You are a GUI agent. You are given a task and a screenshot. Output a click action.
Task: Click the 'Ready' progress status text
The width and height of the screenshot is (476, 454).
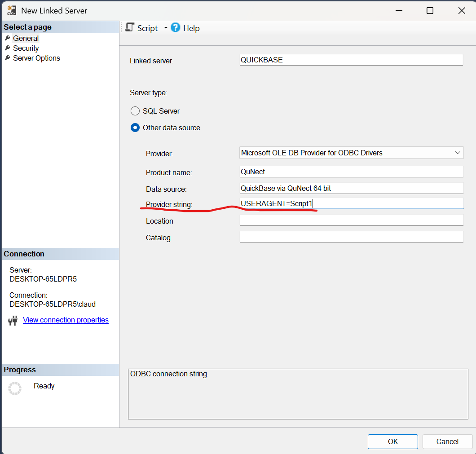(44, 386)
